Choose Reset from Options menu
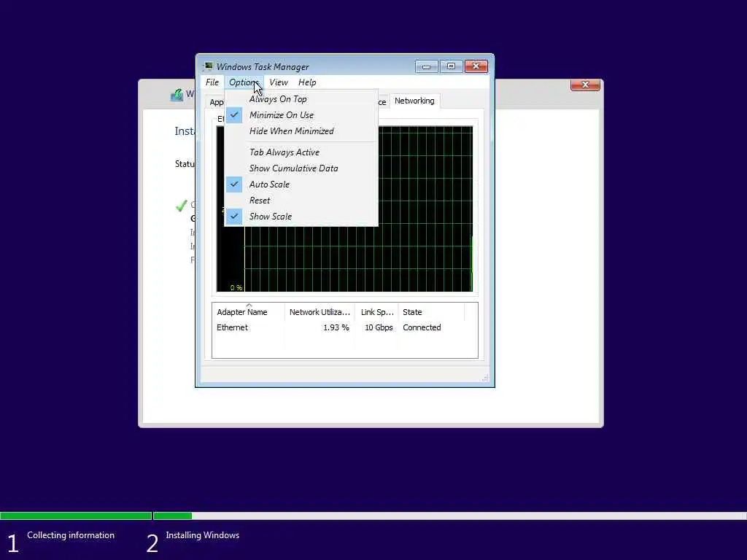The height and width of the screenshot is (560, 747). click(x=301, y=201)
